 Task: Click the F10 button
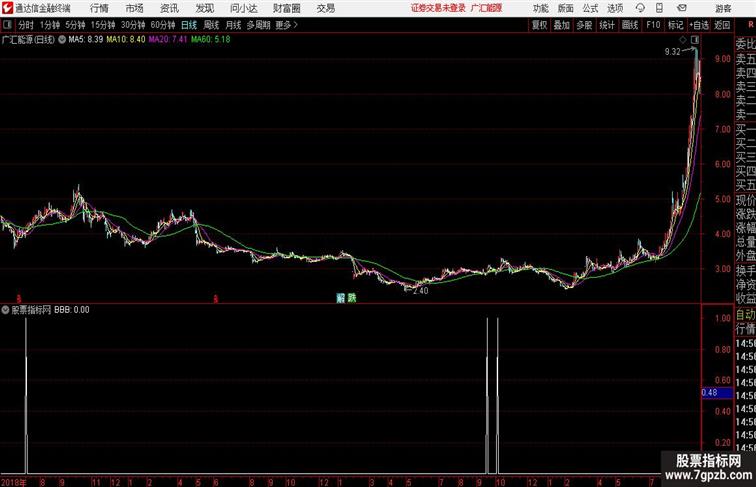tap(653, 25)
